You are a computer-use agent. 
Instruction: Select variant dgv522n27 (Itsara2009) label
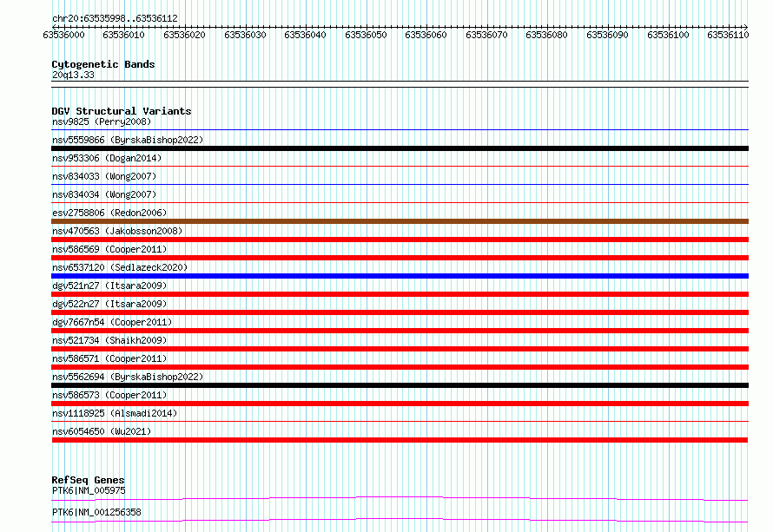[109, 304]
